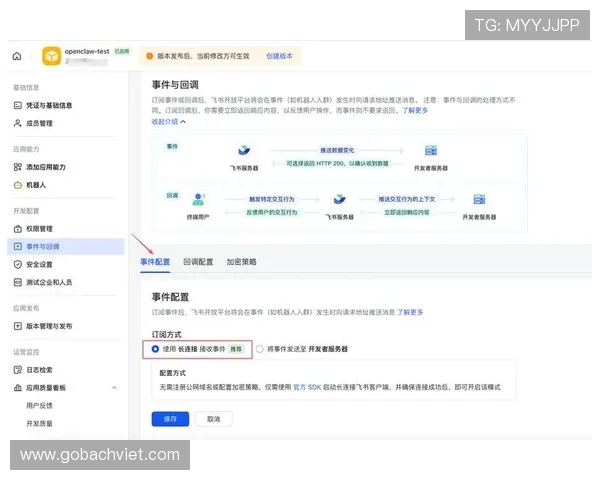
Task: Go to the home icon
Action: [x=17, y=56]
